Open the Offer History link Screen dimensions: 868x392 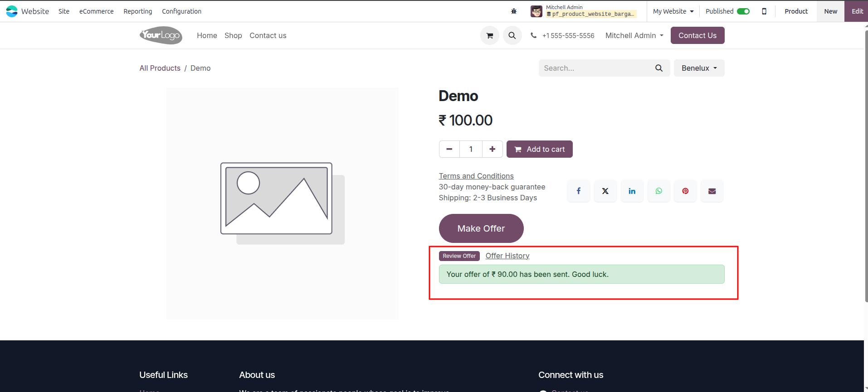(507, 256)
